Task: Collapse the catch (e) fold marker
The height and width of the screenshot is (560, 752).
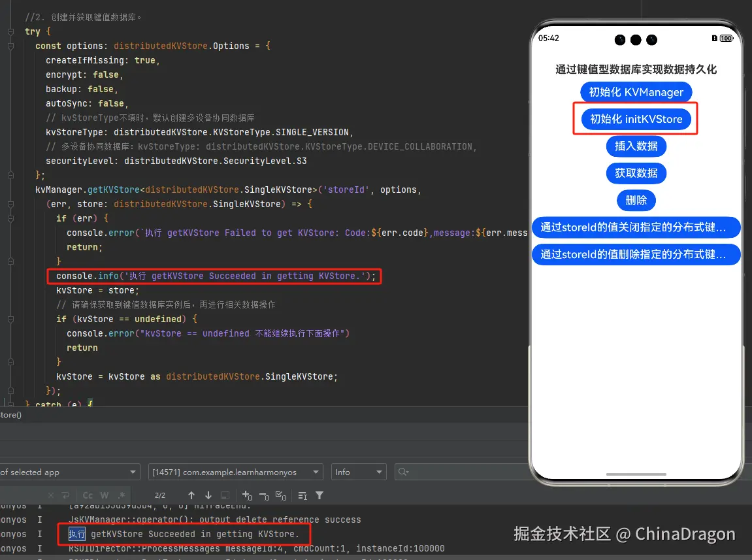Action: pos(10,404)
